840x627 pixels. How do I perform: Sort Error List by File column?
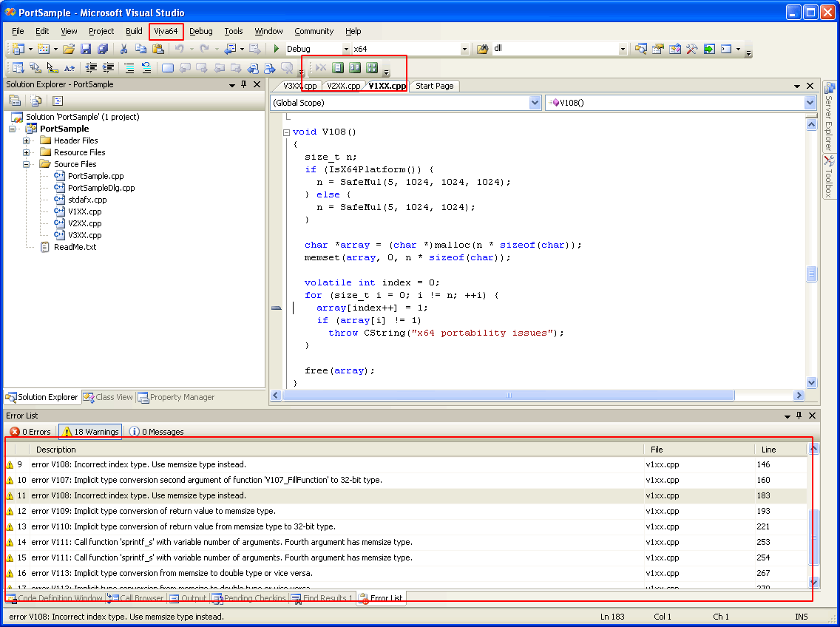pos(699,450)
